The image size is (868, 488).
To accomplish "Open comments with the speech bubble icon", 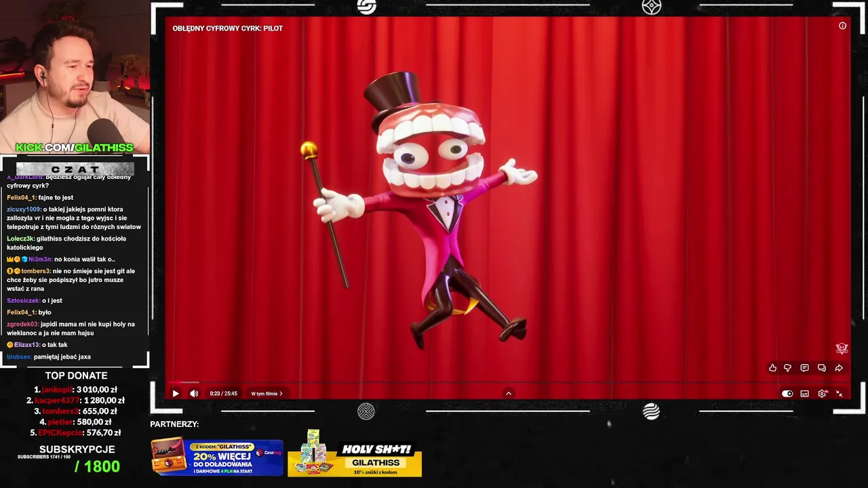I will click(804, 368).
